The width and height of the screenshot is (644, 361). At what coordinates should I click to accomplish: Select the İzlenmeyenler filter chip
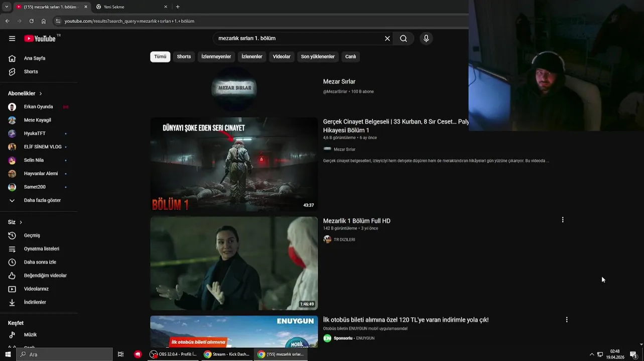coord(216,57)
